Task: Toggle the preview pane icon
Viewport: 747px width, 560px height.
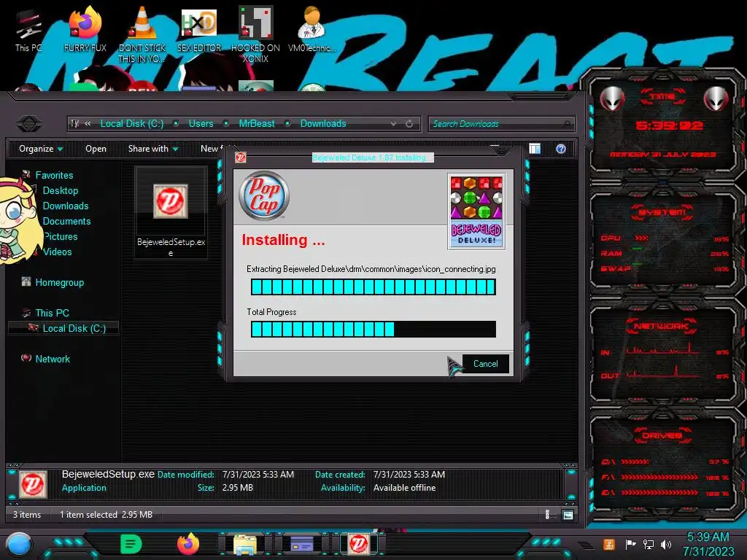Action: tap(535, 149)
